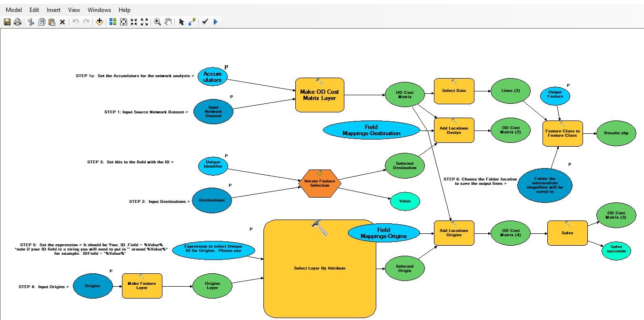
Task: Click the Add Data icon
Action: (100, 22)
